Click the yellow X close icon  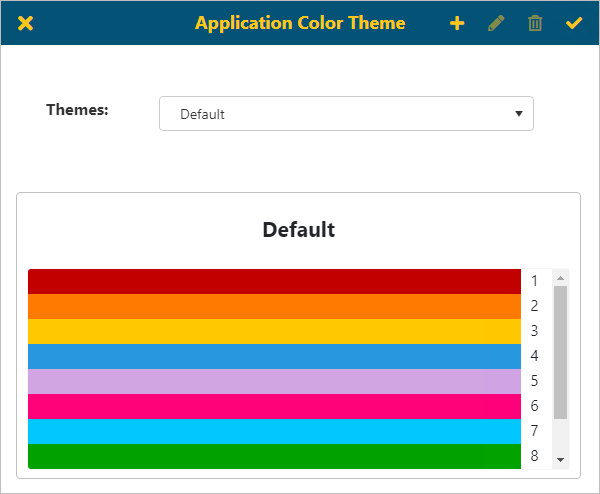[26, 23]
